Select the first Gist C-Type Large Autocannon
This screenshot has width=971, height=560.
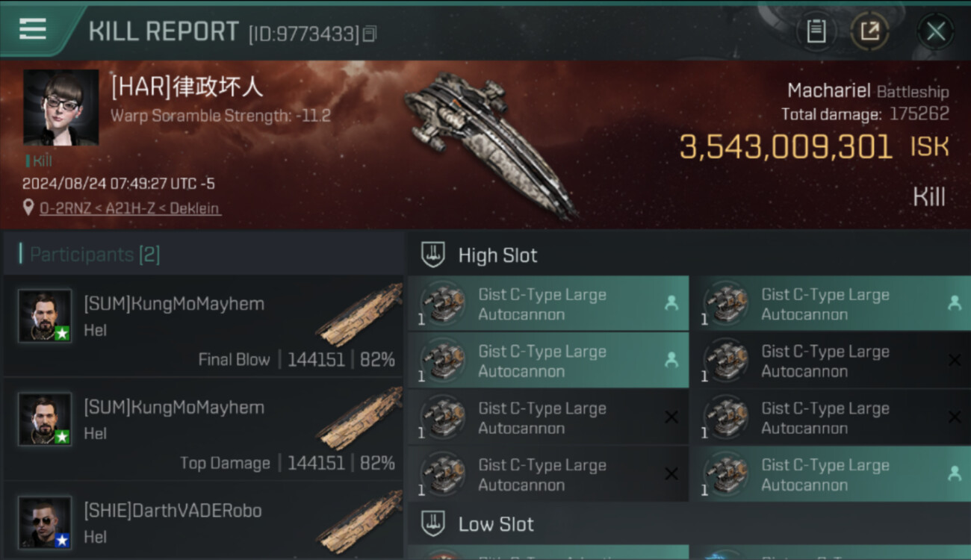[547, 304]
